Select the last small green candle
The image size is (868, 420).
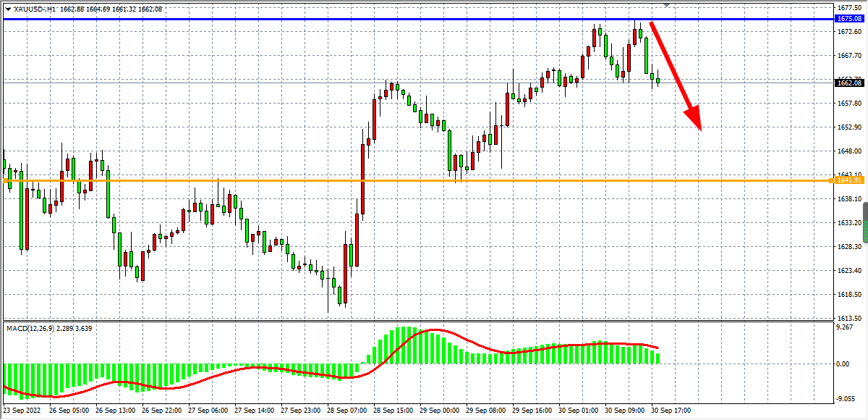point(658,81)
